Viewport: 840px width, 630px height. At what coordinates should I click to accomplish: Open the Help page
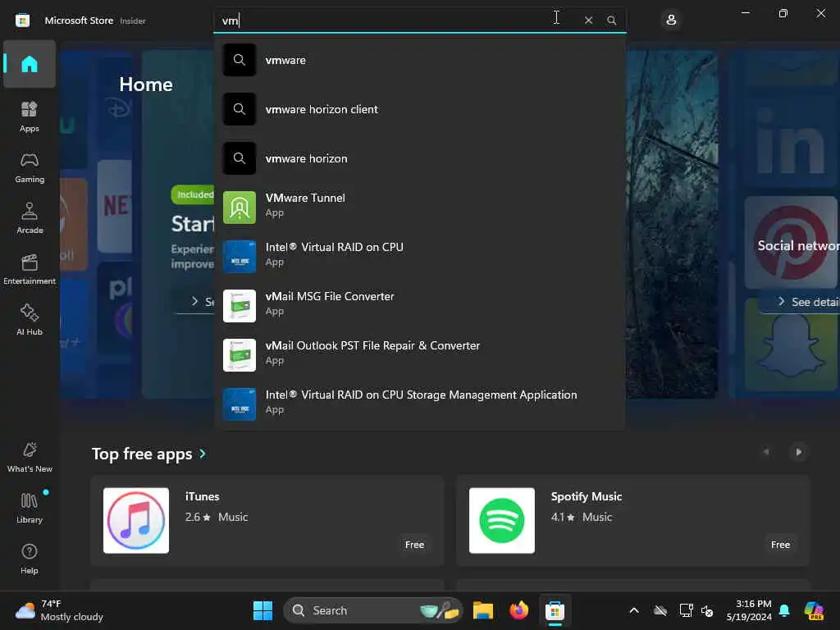[x=30, y=559]
